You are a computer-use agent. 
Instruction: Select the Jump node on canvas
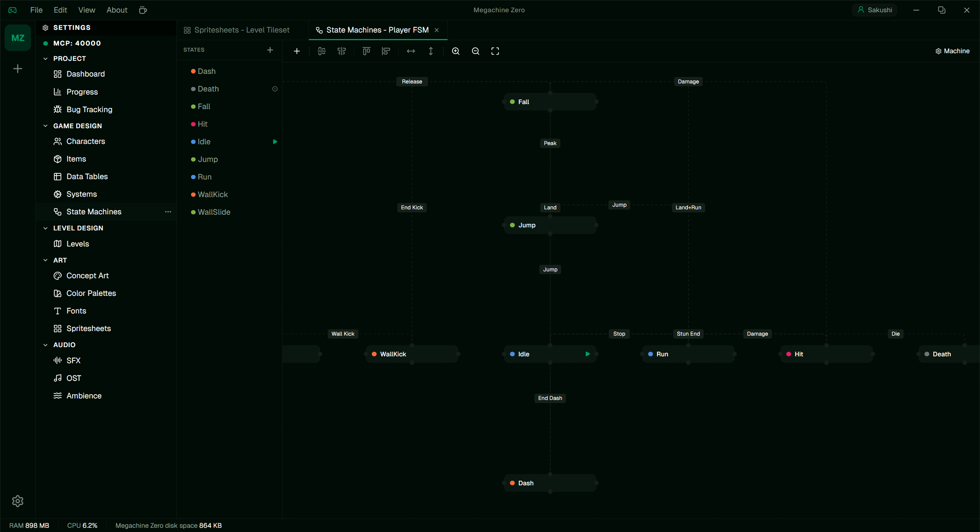point(550,225)
